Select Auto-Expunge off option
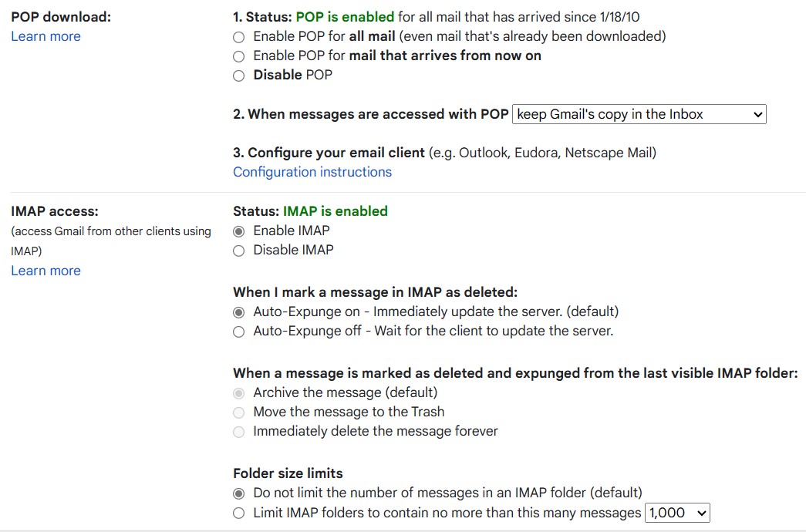806x532 pixels. [239, 331]
